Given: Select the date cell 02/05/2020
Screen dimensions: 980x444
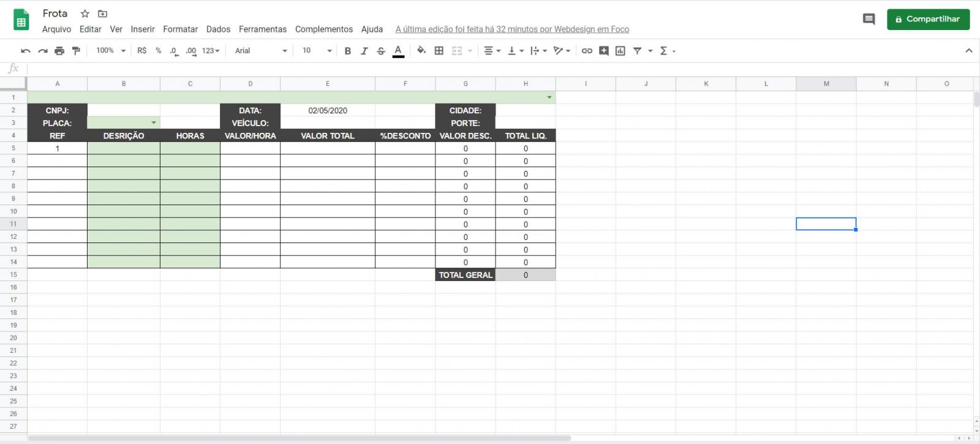Looking at the screenshot, I should pos(328,110).
